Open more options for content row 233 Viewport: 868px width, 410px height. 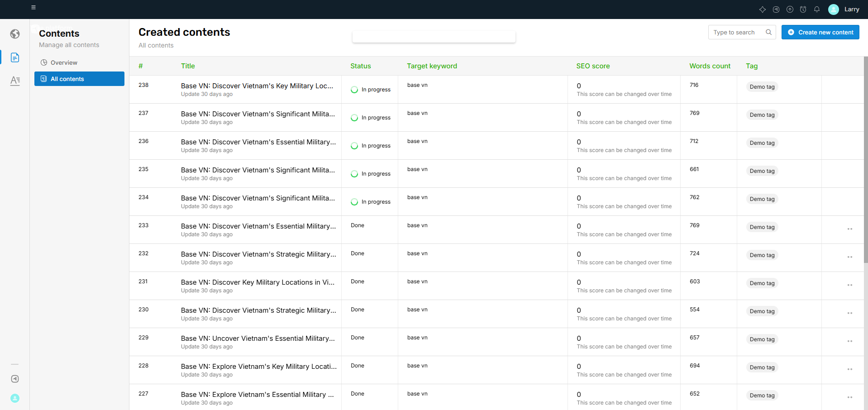849,229
